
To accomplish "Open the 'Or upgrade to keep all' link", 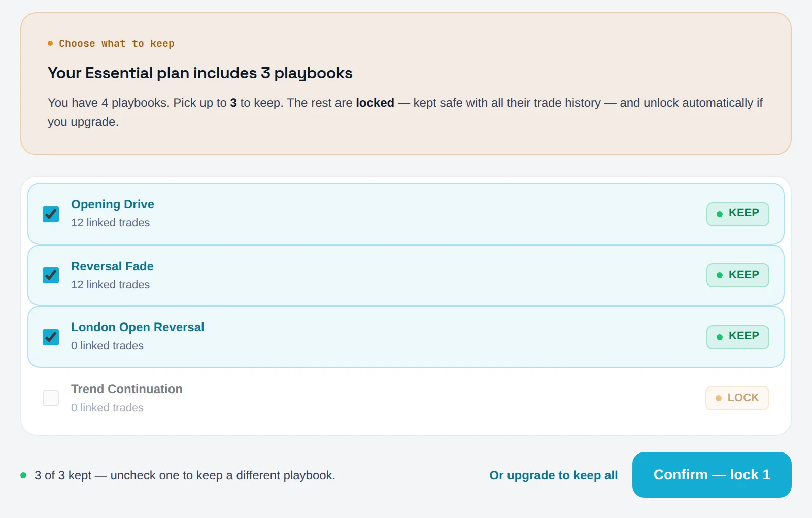I will pyautogui.click(x=553, y=475).
